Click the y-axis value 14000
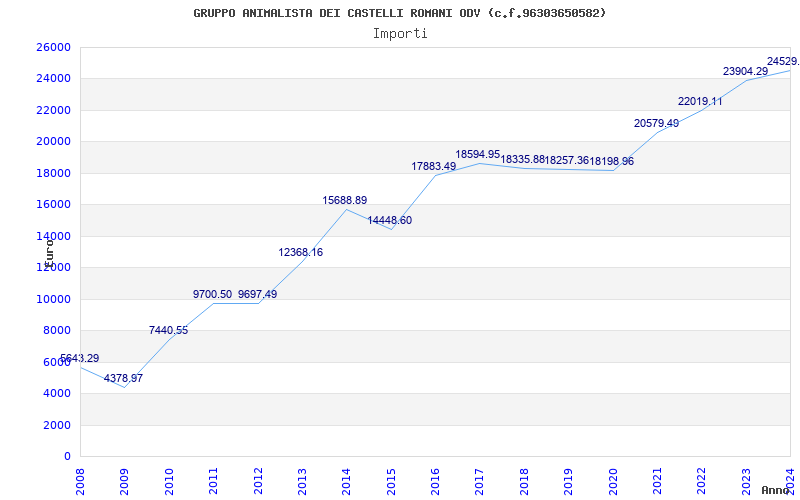 coord(53,236)
